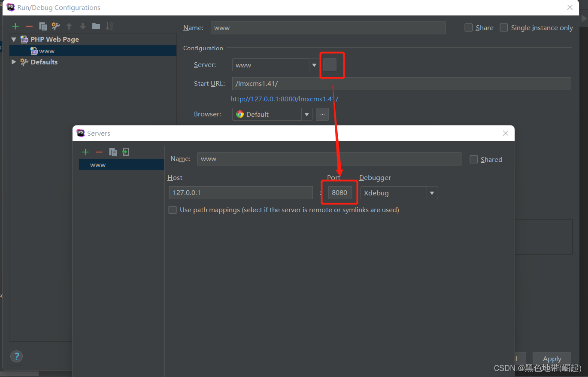Copy the selected server configuration
This screenshot has width=588, height=377.
coord(113,152)
